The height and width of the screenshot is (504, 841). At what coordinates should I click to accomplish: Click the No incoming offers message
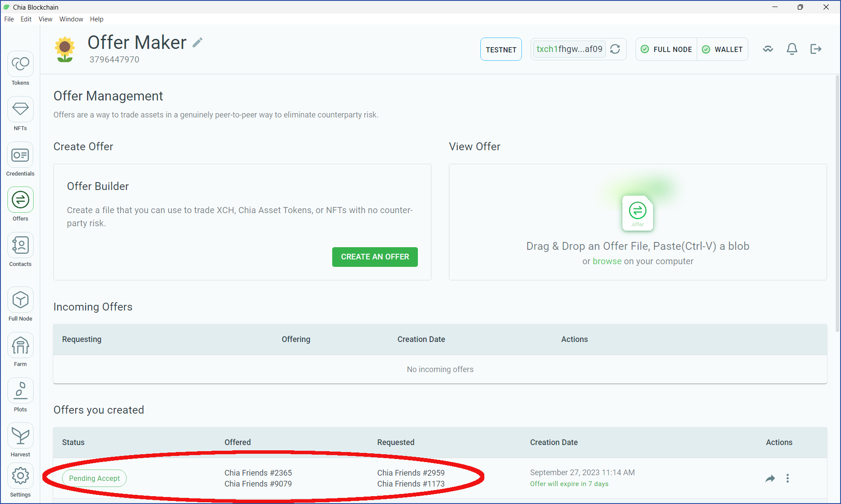tap(440, 369)
